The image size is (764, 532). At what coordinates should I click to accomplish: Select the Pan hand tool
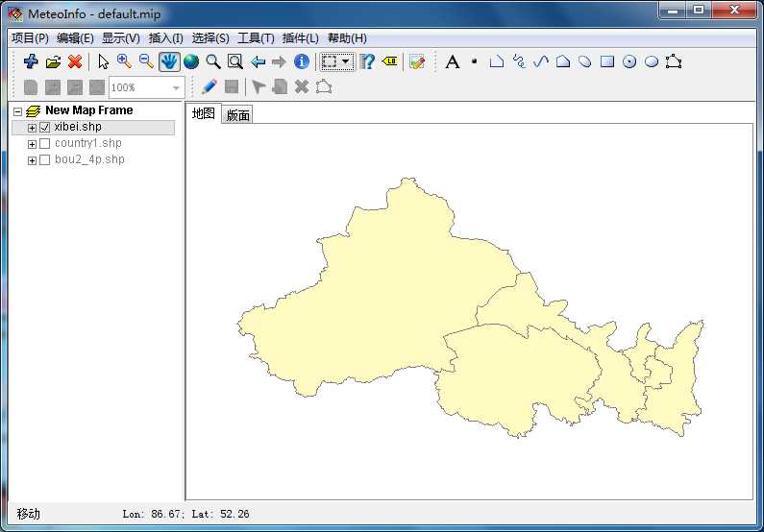tap(169, 62)
